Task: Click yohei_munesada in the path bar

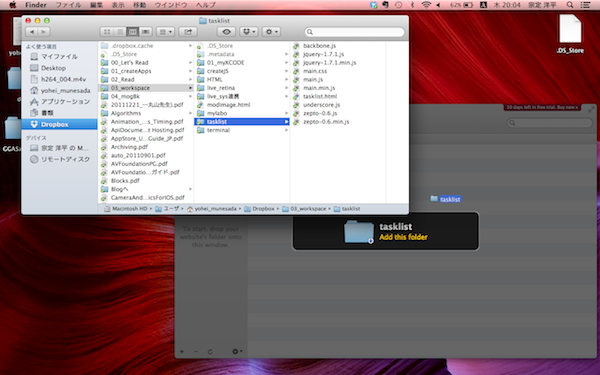Action: pos(212,209)
